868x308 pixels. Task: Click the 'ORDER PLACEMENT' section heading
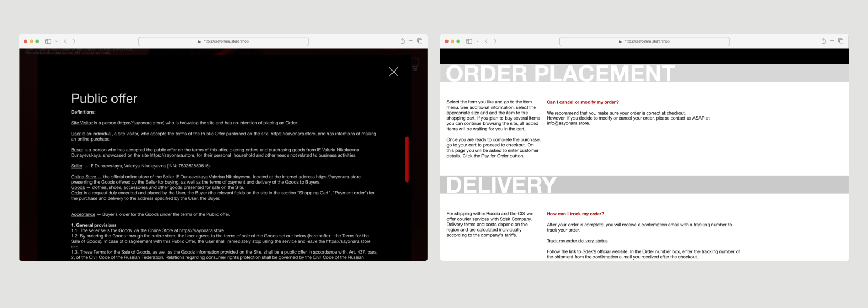point(561,74)
